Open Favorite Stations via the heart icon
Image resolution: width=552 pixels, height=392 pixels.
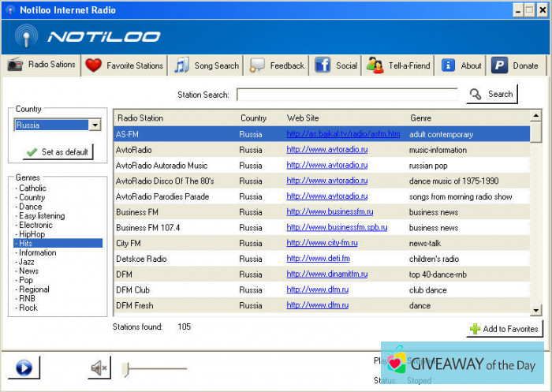94,65
